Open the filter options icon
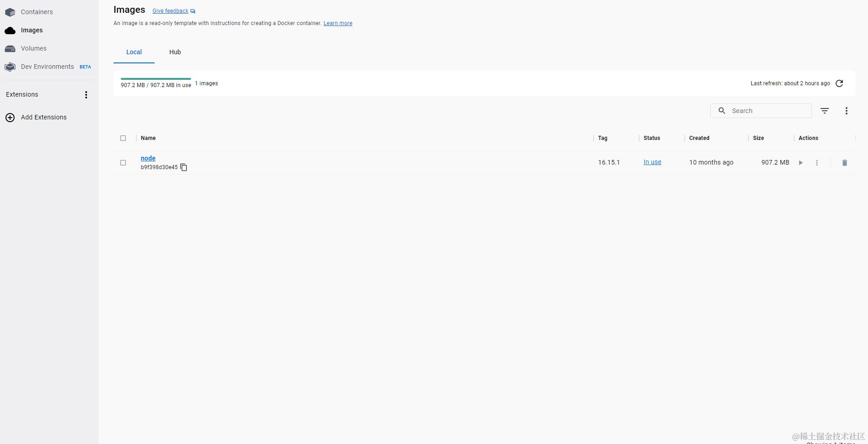Screen dimensions: 868x444 825,111
